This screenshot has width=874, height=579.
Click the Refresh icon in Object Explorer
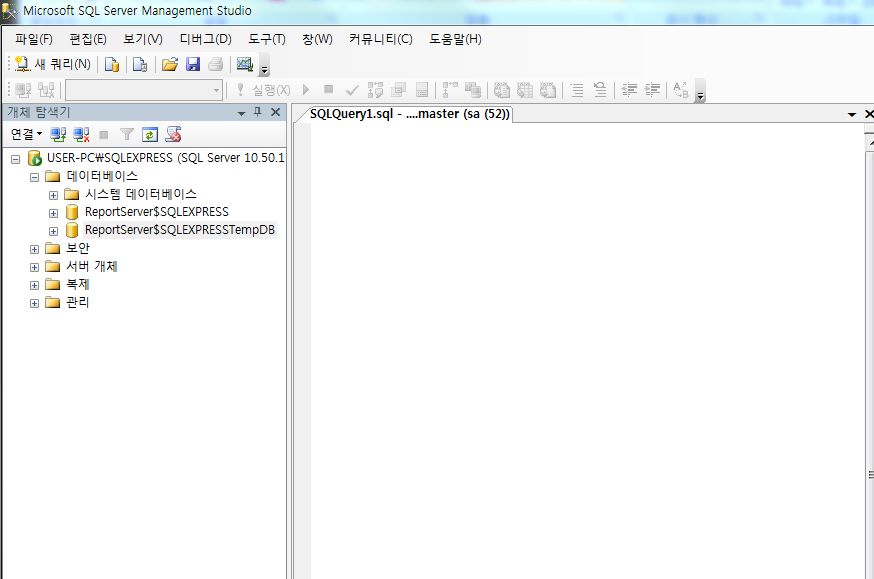[150, 134]
